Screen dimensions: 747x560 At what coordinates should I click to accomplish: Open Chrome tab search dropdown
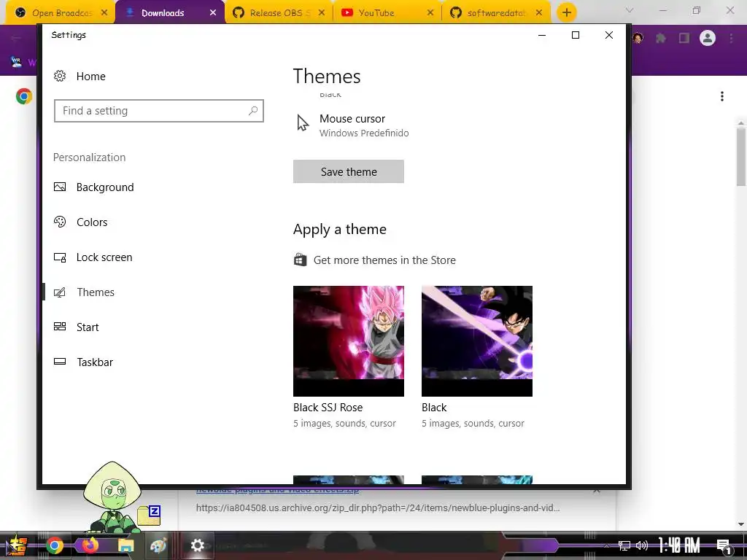tap(630, 10)
